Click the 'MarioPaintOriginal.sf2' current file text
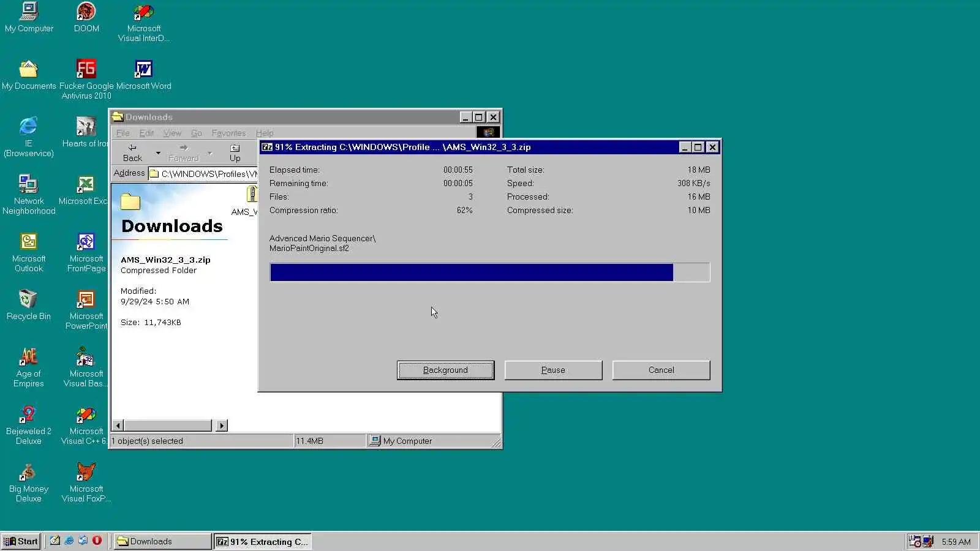Image resolution: width=980 pixels, height=551 pixels. pyautogui.click(x=309, y=248)
